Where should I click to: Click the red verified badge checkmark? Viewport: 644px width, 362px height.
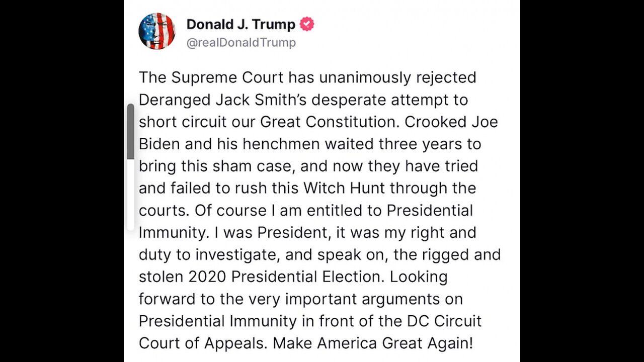(307, 24)
